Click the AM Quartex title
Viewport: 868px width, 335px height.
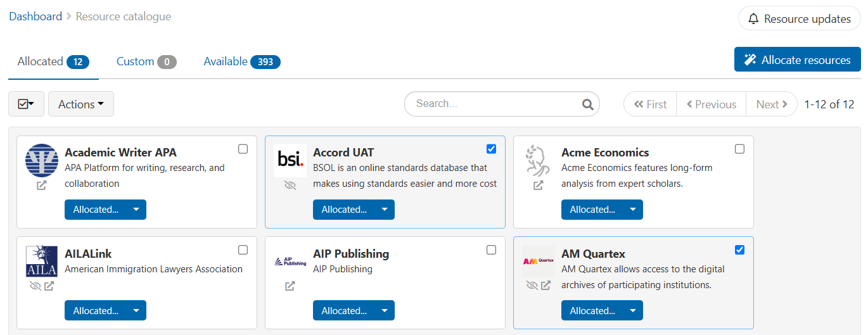[x=593, y=253]
